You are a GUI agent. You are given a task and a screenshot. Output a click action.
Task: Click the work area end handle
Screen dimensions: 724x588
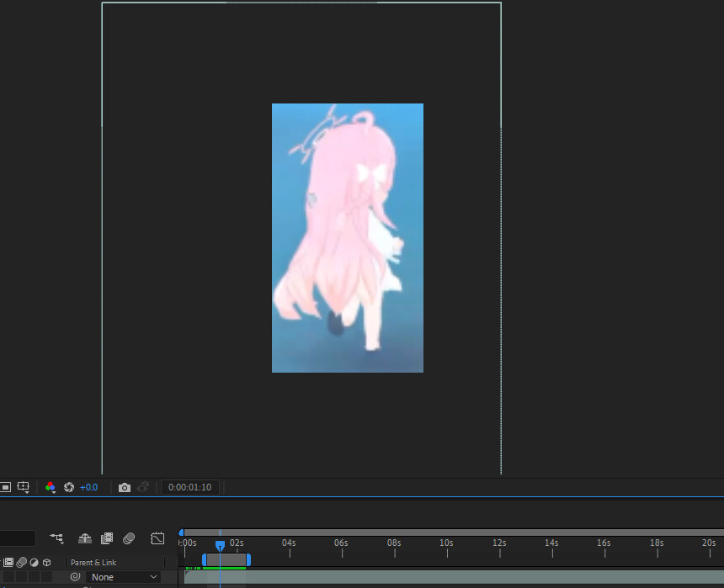pos(248,560)
